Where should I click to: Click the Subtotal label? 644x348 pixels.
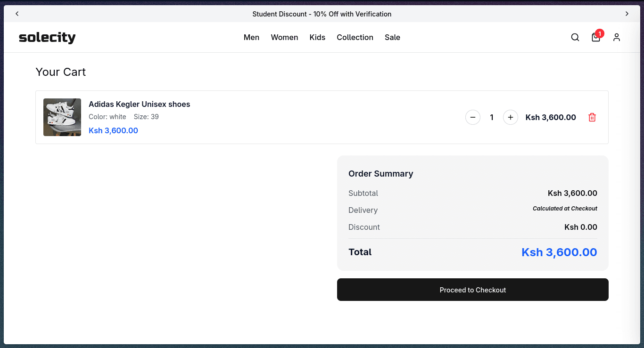pos(363,193)
